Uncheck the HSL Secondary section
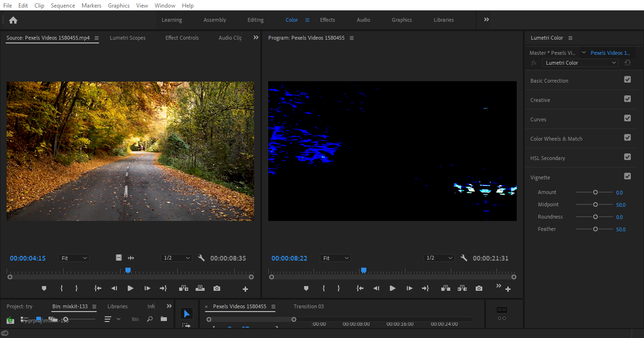 pos(627,157)
